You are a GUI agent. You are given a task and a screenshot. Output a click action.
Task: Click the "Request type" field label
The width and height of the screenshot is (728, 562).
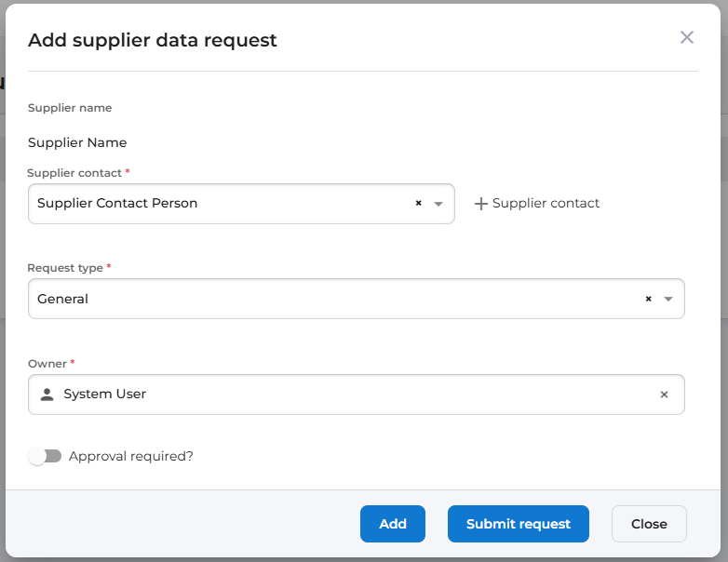click(x=65, y=268)
